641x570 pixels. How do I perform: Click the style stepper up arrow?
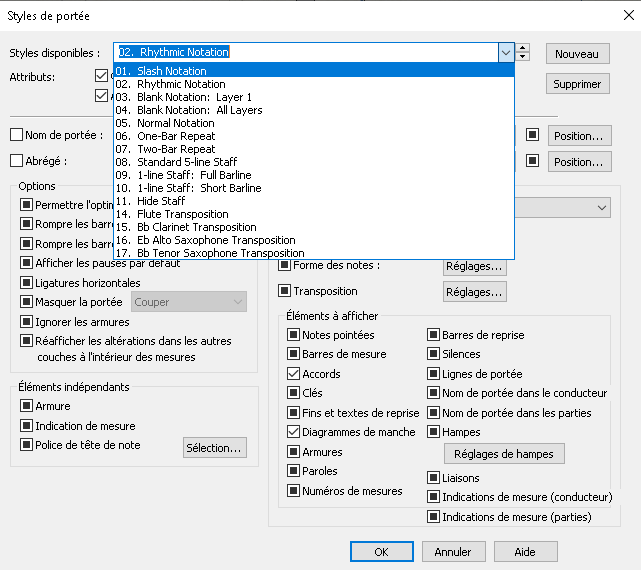click(522, 48)
